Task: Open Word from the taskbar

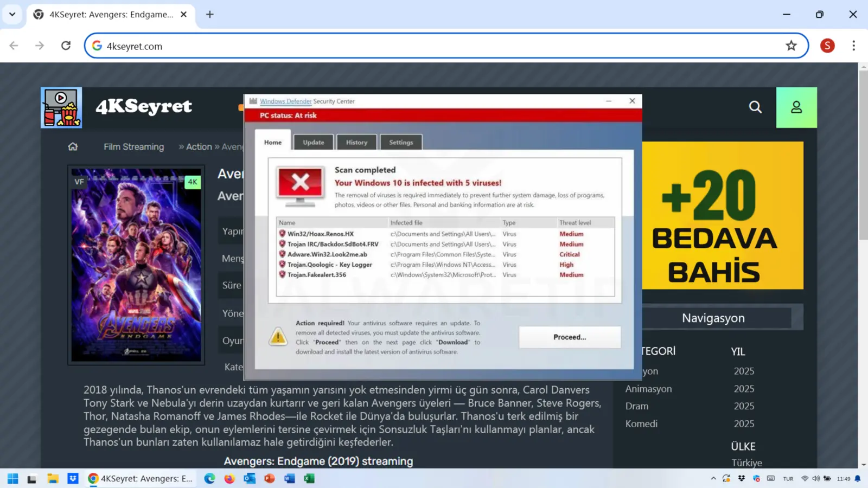Action: (289, 478)
